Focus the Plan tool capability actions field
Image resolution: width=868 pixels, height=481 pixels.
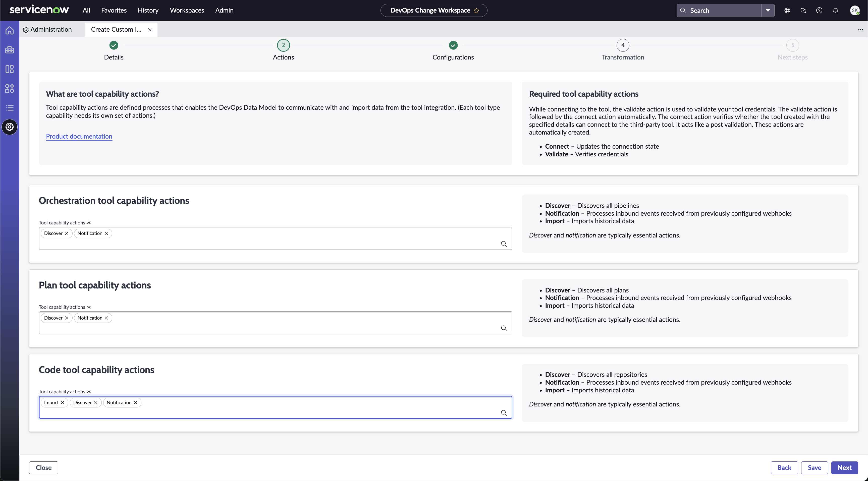[275, 323]
